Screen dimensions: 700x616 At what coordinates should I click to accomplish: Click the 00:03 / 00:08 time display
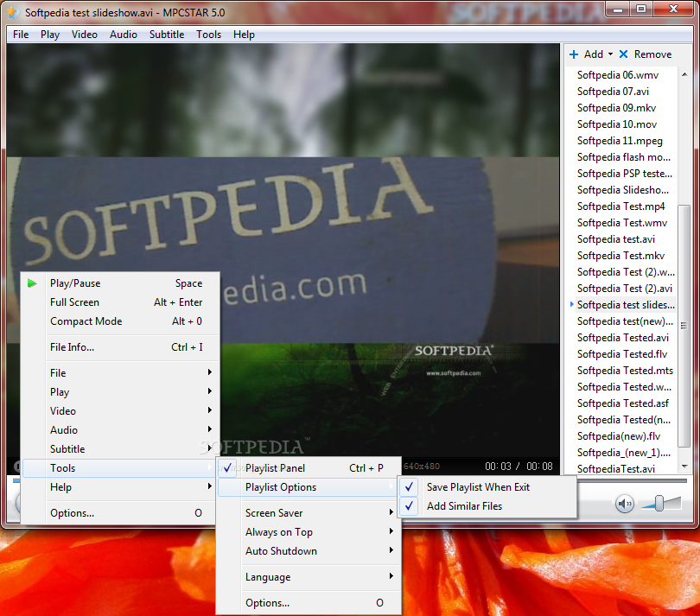click(x=519, y=467)
